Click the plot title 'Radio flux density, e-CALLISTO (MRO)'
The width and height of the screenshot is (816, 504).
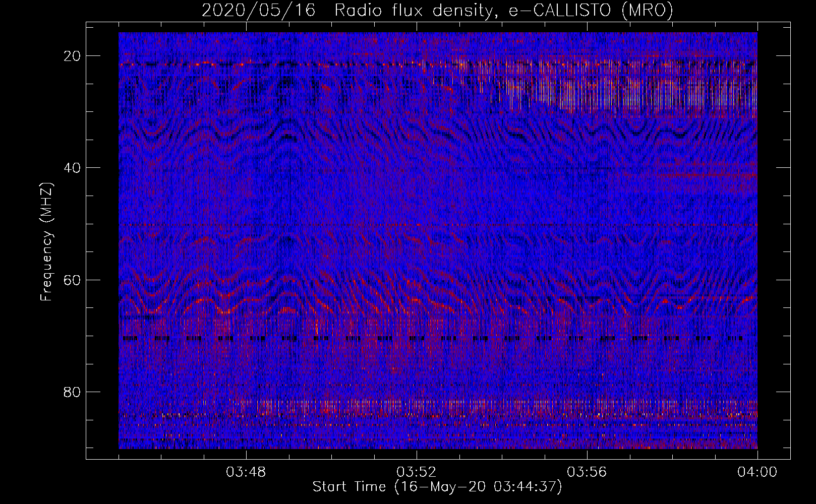[504, 11]
